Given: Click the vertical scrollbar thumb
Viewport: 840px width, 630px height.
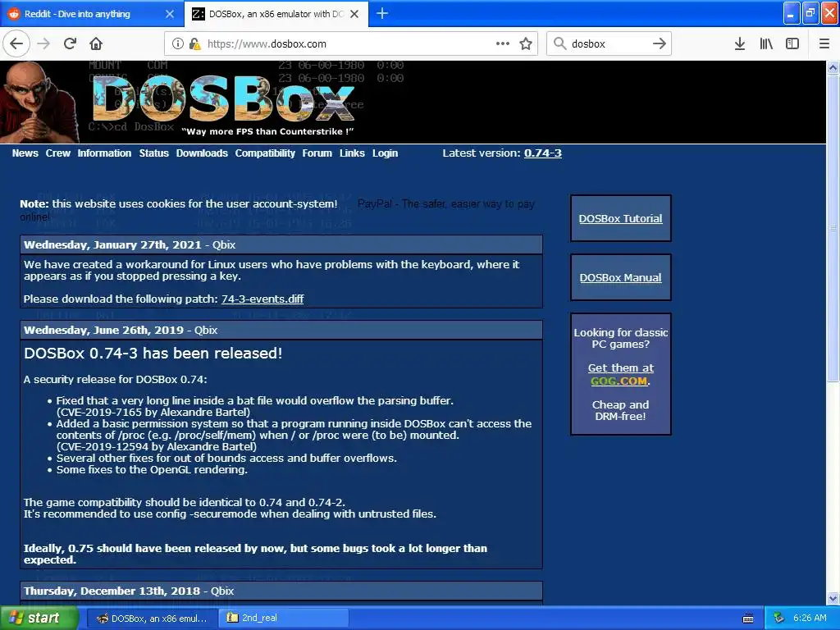Looking at the screenshot, I should [x=833, y=228].
